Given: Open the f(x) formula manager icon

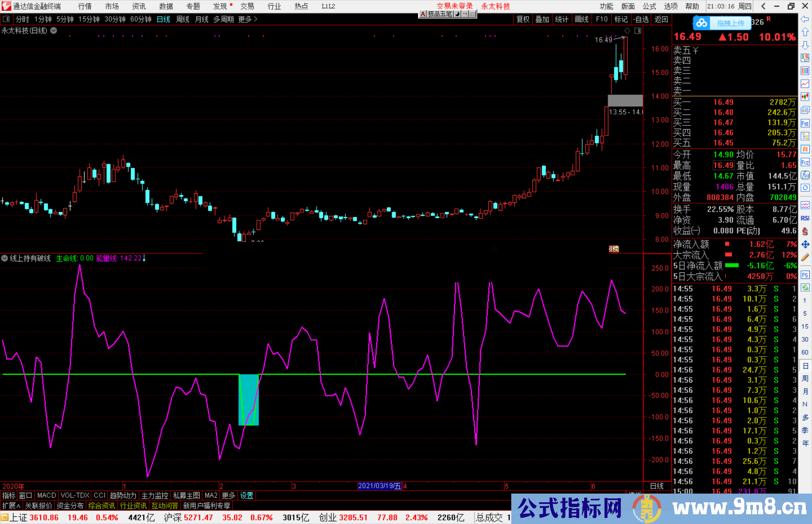Looking at the screenshot, I should pyautogui.click(x=805, y=175).
